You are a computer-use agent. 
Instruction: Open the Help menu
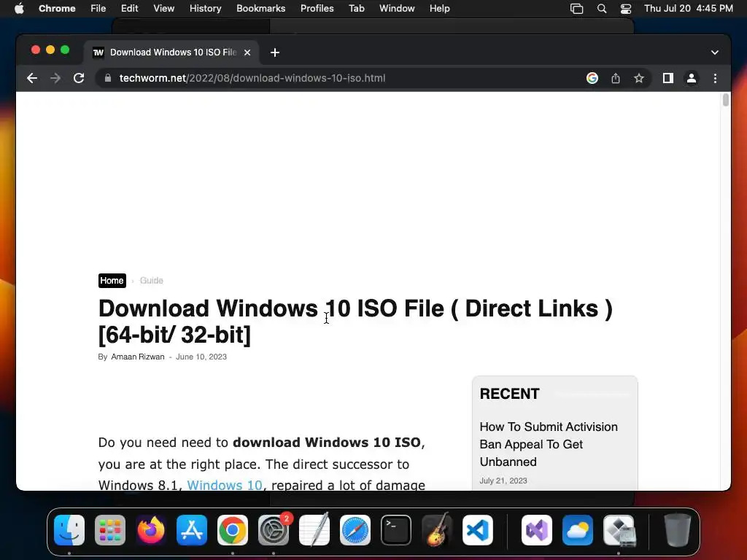click(439, 8)
